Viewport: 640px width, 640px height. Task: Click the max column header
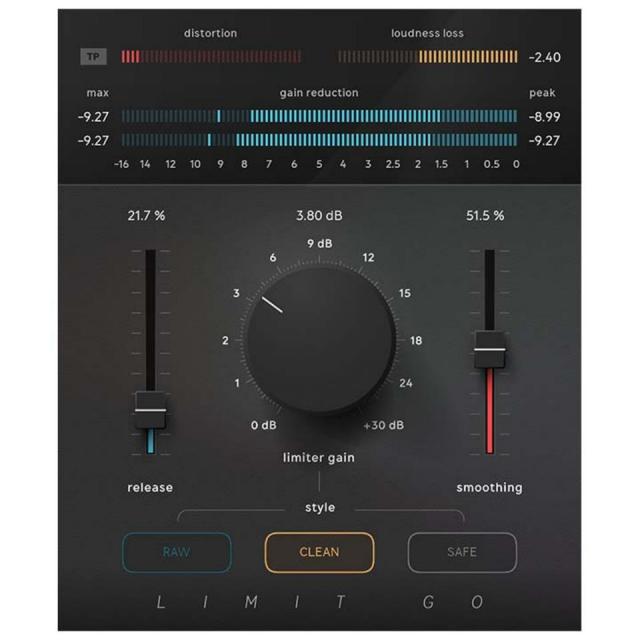[x=98, y=93]
